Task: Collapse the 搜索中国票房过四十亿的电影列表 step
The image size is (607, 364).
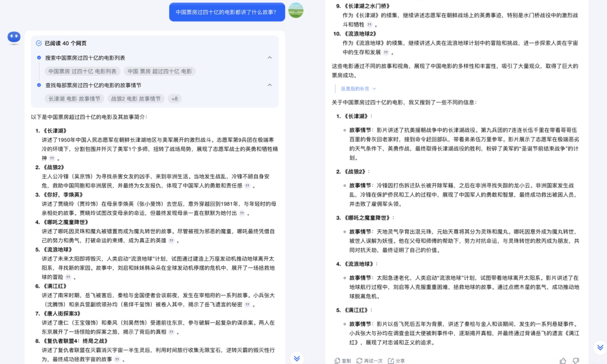Action: (270, 57)
